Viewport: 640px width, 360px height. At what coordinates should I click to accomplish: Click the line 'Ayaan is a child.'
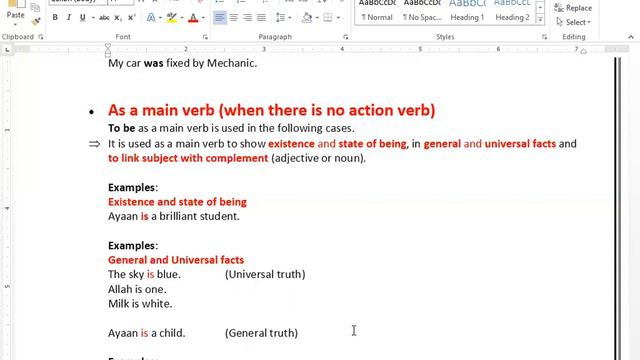click(147, 333)
